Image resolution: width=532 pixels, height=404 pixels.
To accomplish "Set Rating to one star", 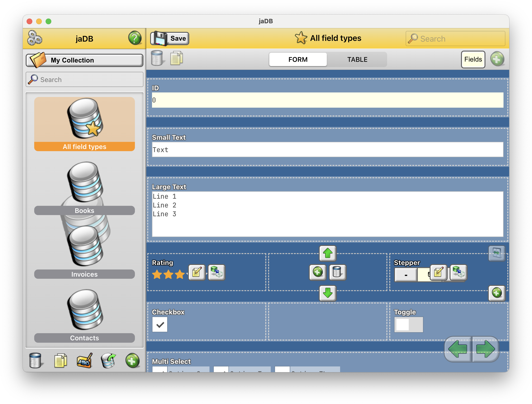I will (157, 274).
